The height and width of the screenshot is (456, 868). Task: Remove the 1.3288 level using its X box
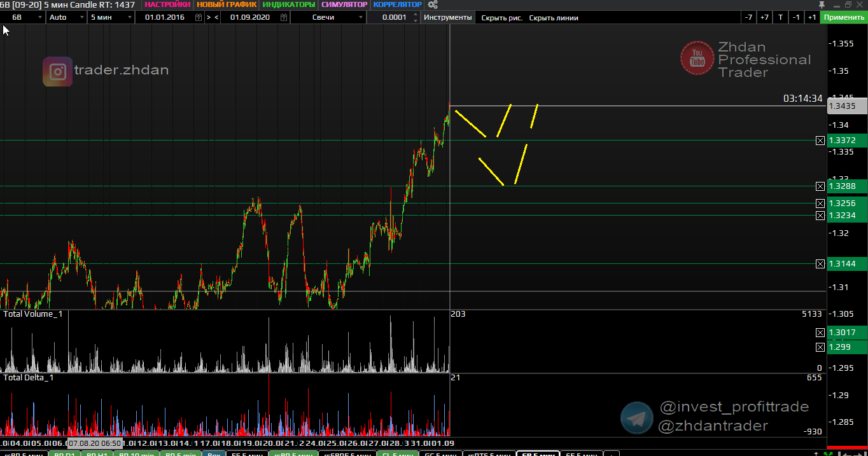(x=820, y=186)
